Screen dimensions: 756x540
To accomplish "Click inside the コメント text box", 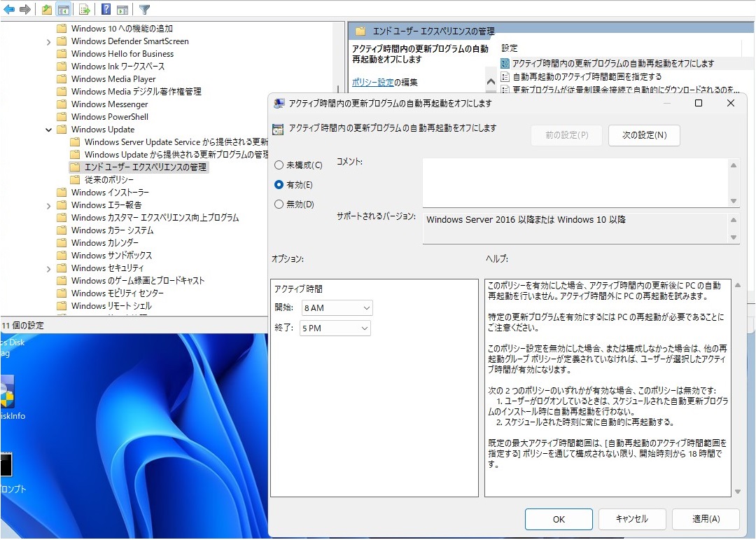I will (x=574, y=183).
